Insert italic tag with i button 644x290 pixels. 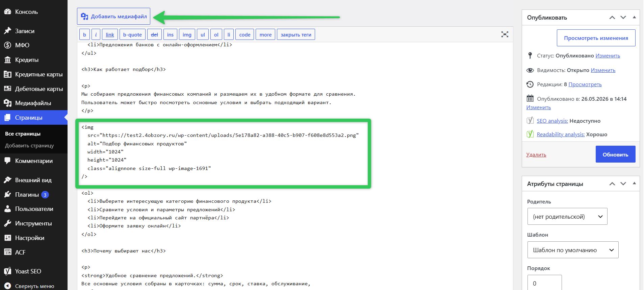pos(96,34)
